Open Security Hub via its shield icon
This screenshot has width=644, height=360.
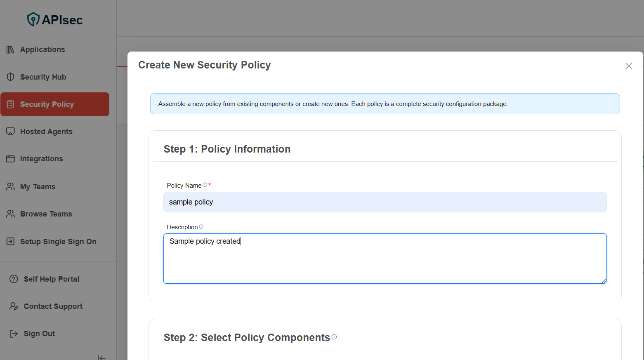(10, 77)
